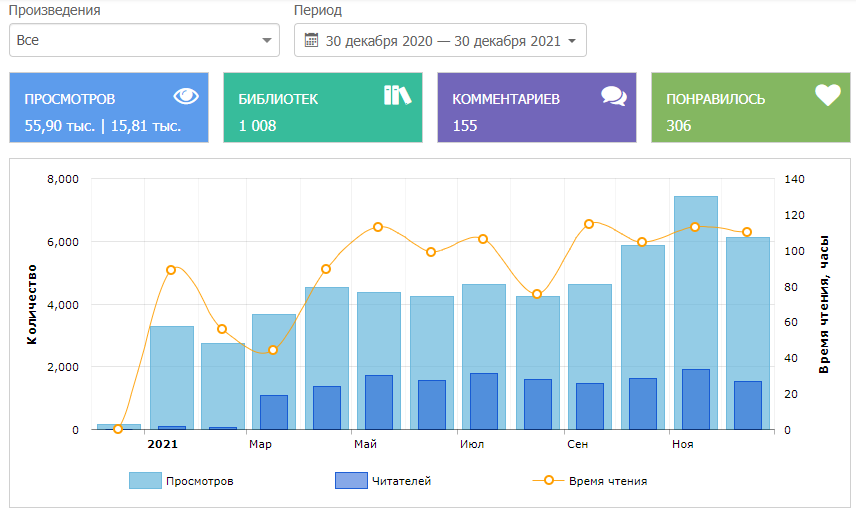Open the Произведения dropdown showing Все
Screen dimensions: 856x511
click(144, 41)
